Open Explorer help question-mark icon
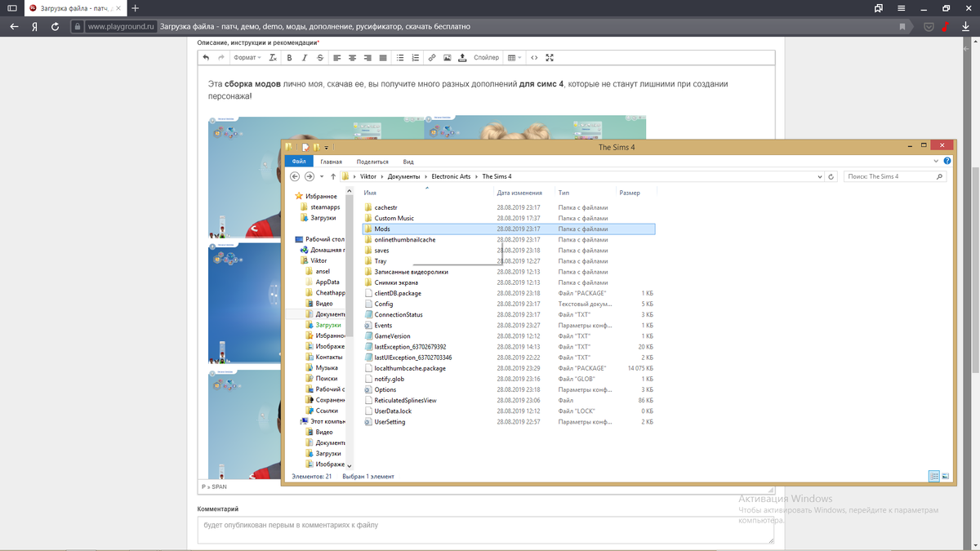The width and height of the screenshot is (980, 551). pos(947,162)
